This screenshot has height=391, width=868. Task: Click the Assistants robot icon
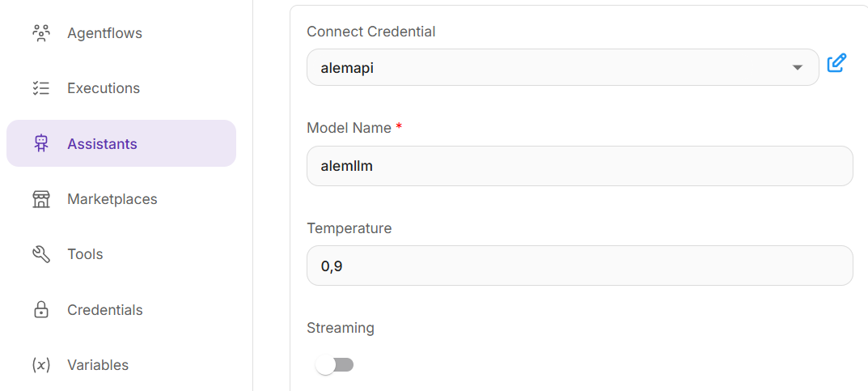(41, 144)
